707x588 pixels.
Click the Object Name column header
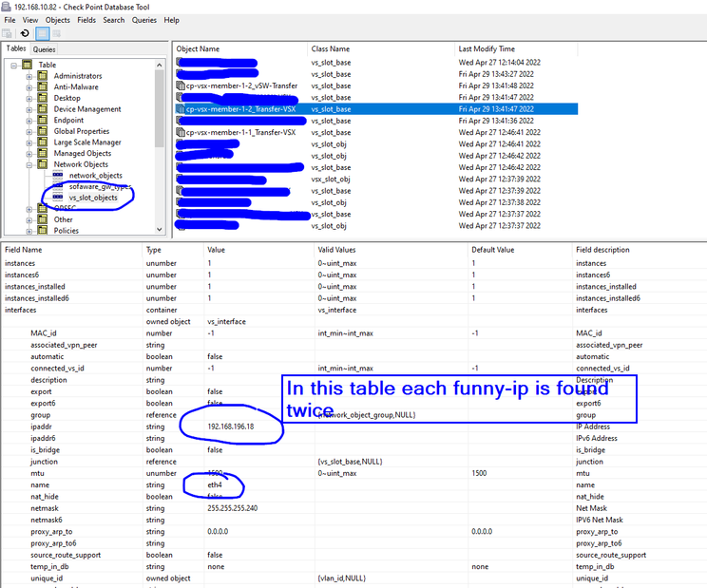198,48
